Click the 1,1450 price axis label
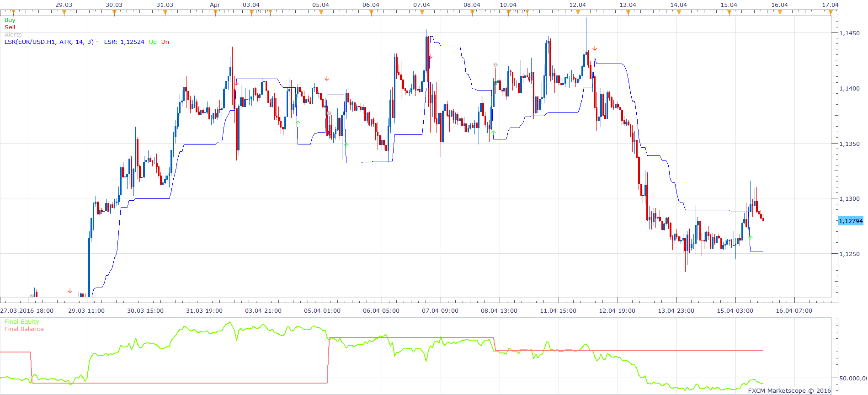 [850, 33]
